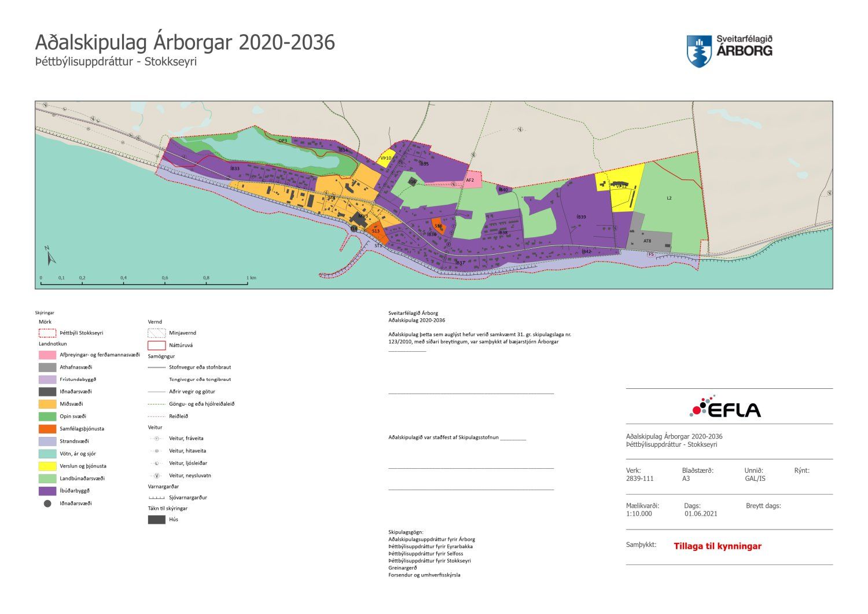
Task: Click the L2 agricultural area on the map
Action: coord(671,200)
